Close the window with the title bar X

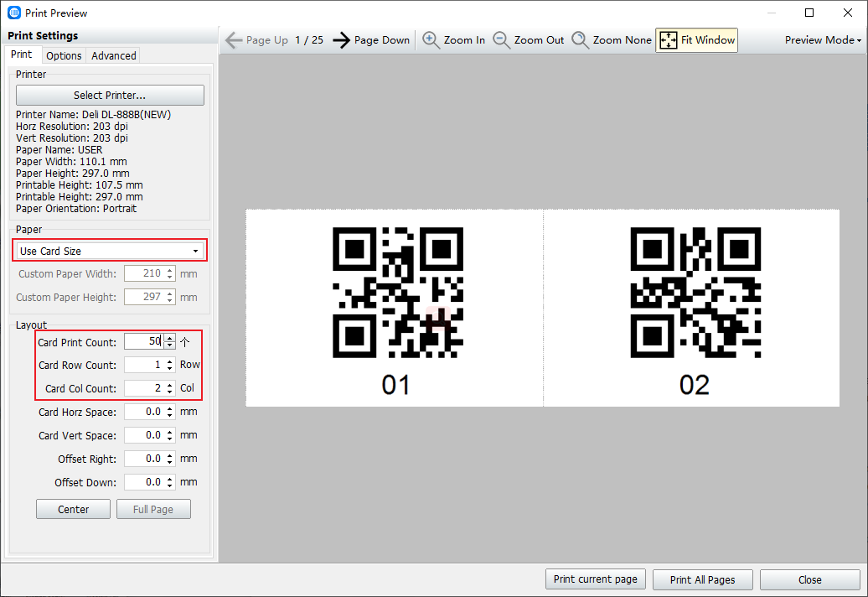click(x=848, y=13)
